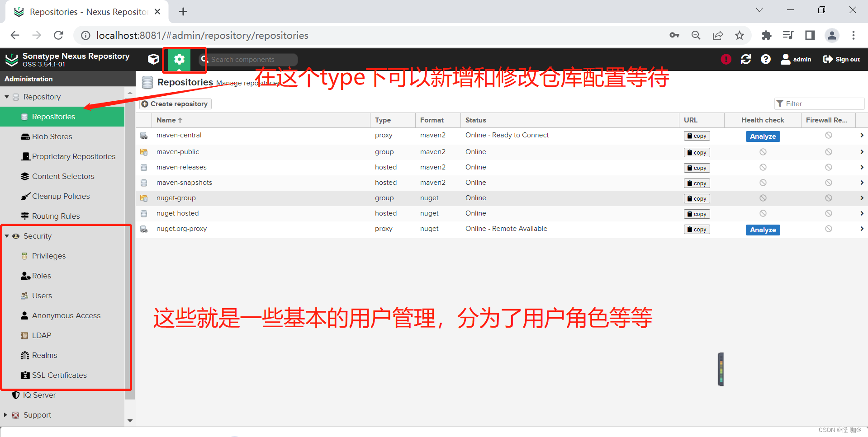This screenshot has height=437, width=868.
Task: Copy URL for nuget-hosted
Action: click(x=697, y=214)
